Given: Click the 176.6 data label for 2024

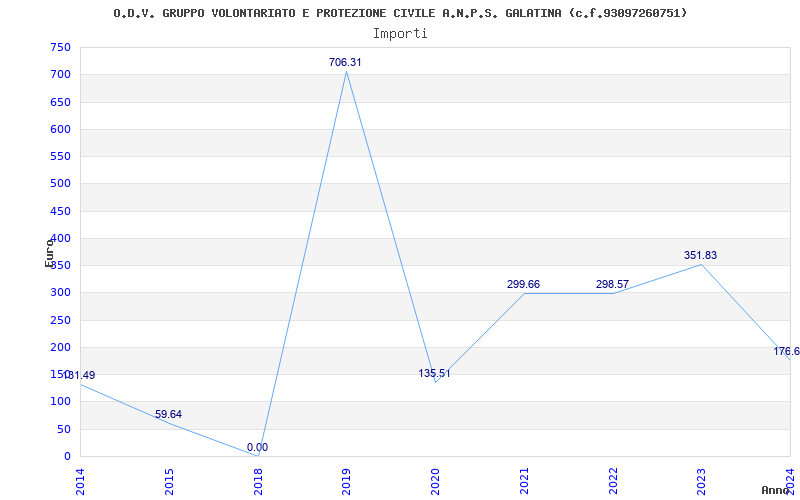Looking at the screenshot, I should pos(786,351).
